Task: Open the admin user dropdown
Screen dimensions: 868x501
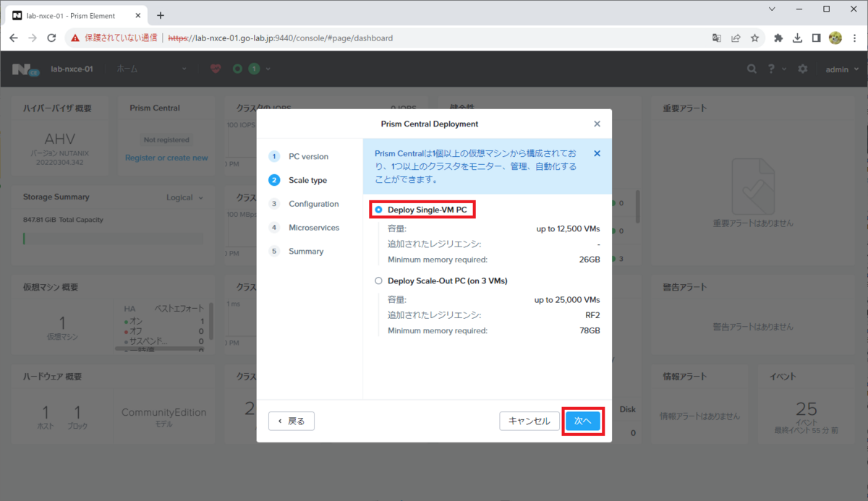Action: click(841, 69)
